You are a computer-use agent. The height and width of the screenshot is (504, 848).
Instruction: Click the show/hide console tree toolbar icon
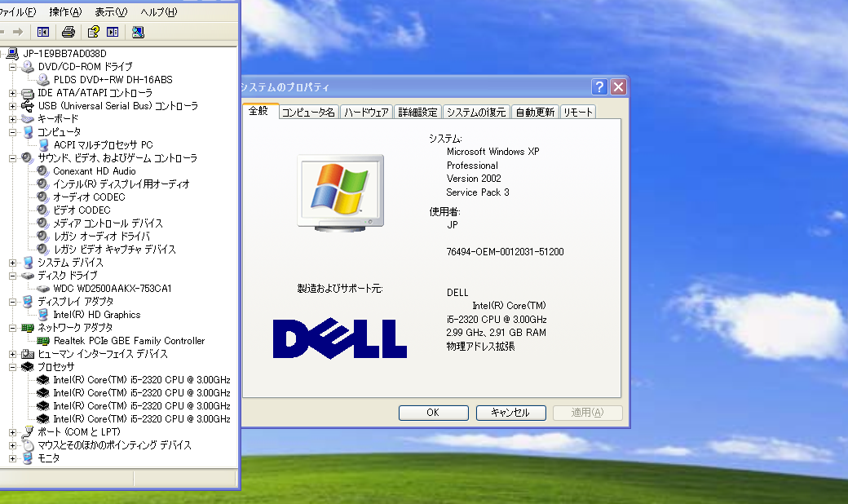point(42,32)
